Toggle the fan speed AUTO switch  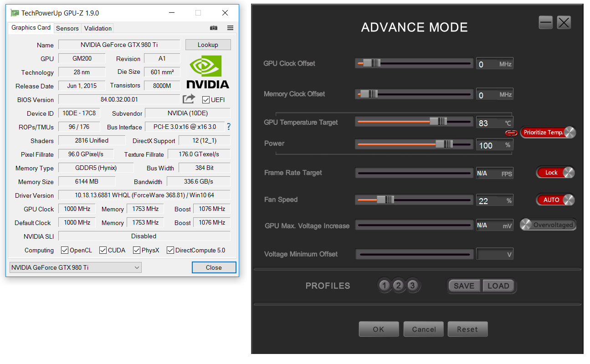tap(555, 200)
